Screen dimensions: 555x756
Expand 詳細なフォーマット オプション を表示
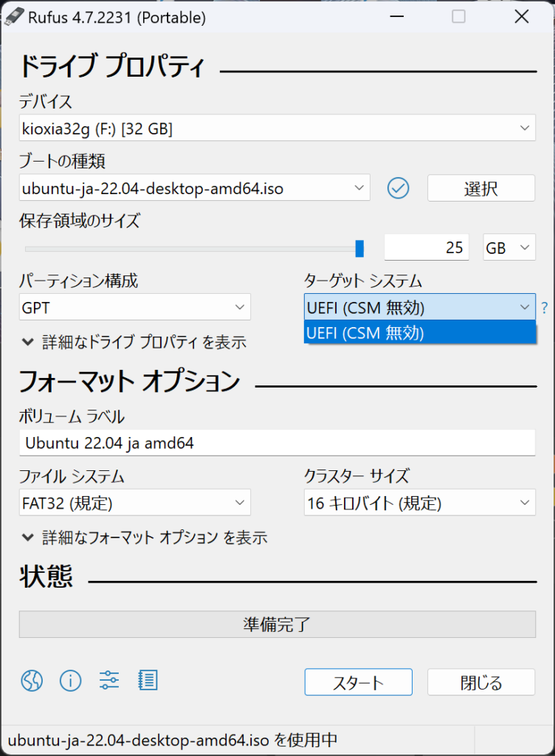coord(145,537)
